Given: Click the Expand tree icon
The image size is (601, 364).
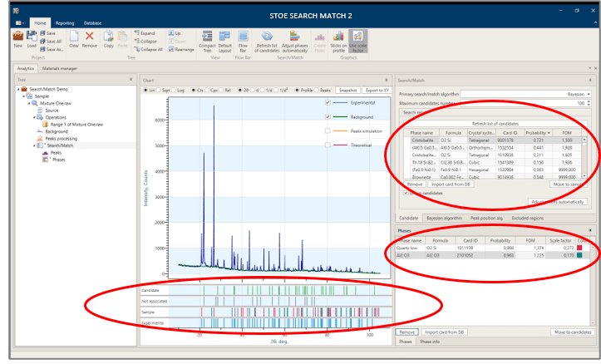Looking at the screenshot, I should tap(137, 33).
